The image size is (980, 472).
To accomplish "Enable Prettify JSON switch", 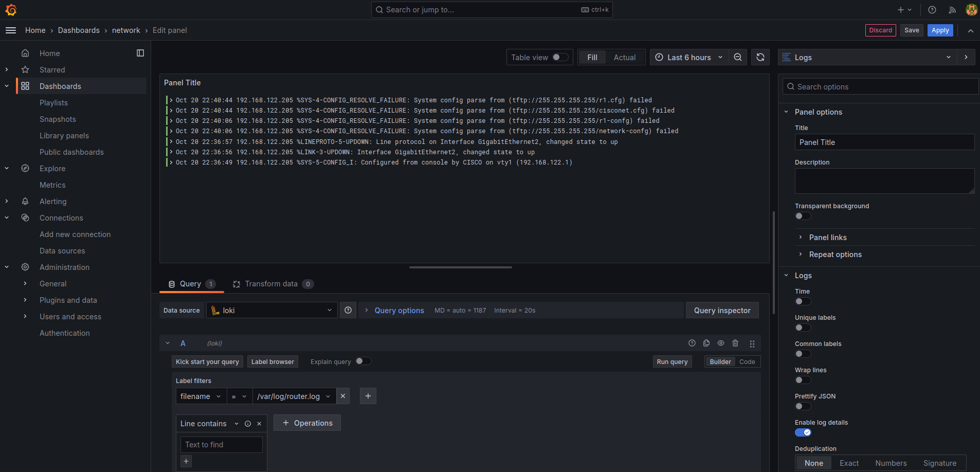I will [x=803, y=406].
